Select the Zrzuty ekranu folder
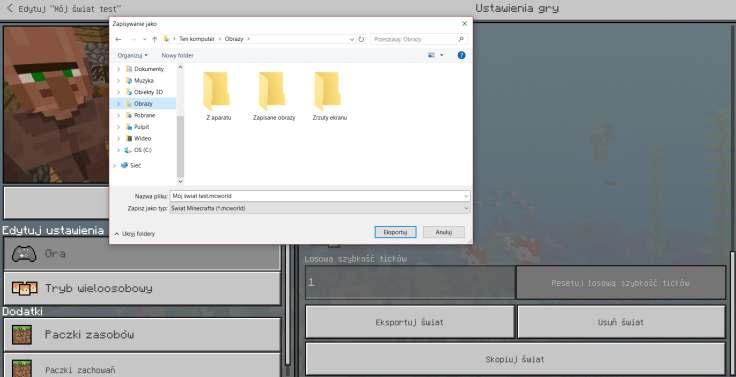This screenshot has height=377, width=736. click(329, 96)
